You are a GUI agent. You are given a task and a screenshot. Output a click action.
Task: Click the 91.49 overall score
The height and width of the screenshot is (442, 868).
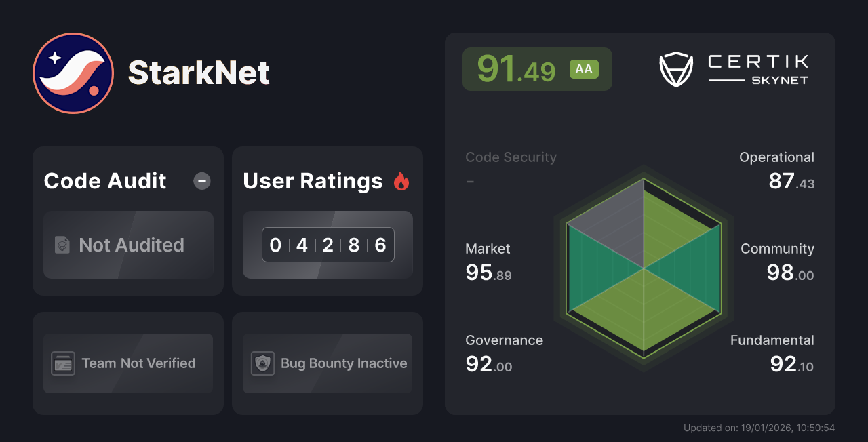[517, 68]
